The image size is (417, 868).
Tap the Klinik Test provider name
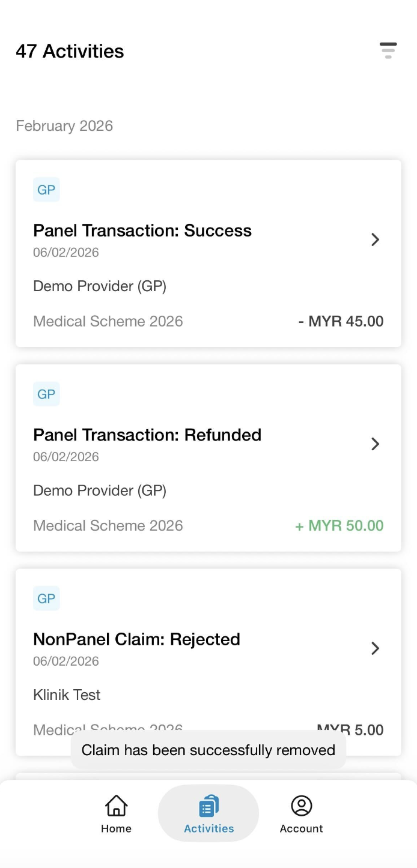pos(67,695)
